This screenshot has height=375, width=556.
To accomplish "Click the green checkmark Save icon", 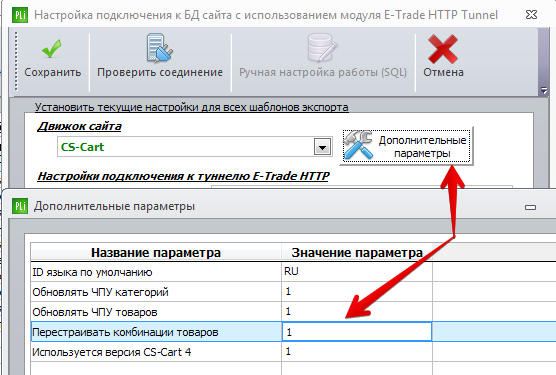I will click(x=52, y=49).
